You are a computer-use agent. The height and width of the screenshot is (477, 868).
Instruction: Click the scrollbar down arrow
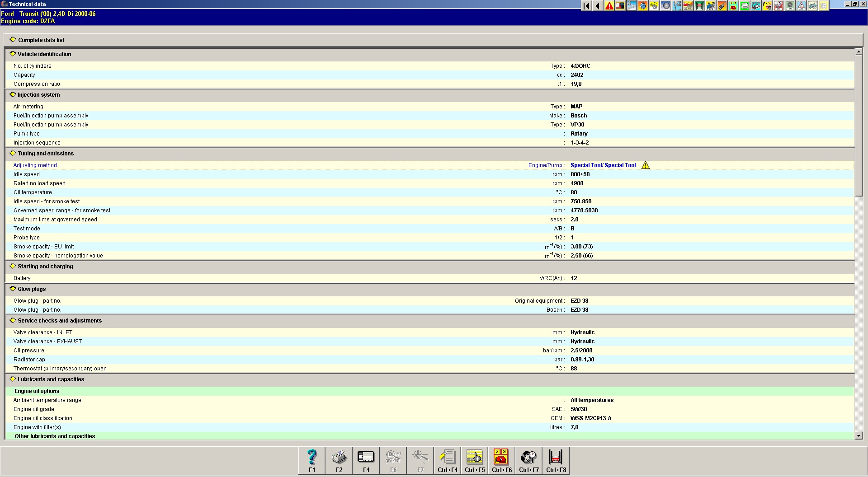859,436
